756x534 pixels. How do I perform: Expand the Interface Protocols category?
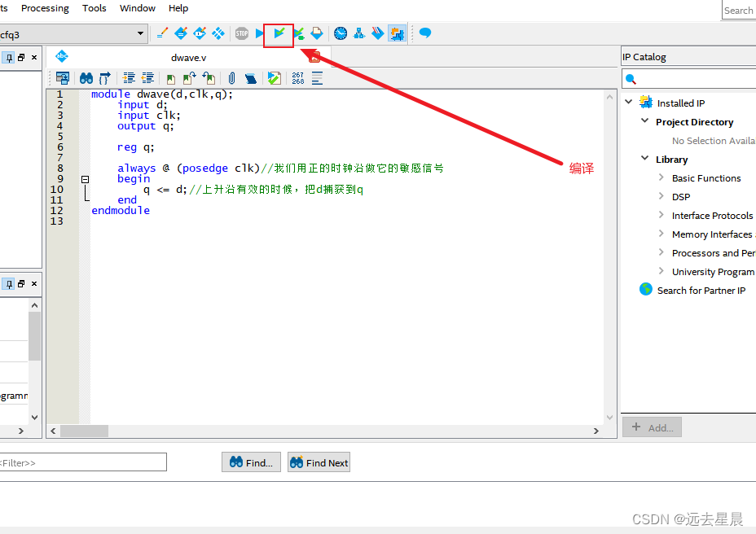(661, 215)
